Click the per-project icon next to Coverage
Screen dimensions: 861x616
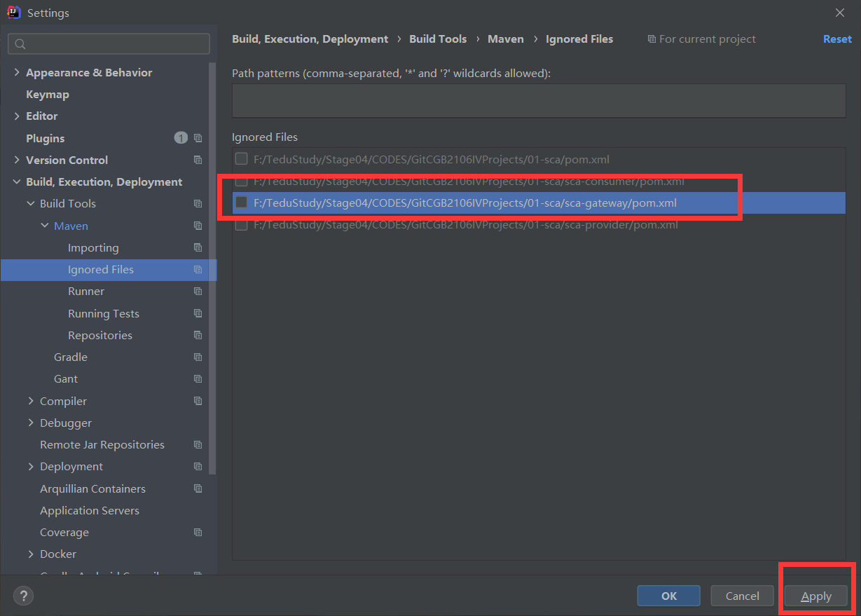[x=198, y=532]
